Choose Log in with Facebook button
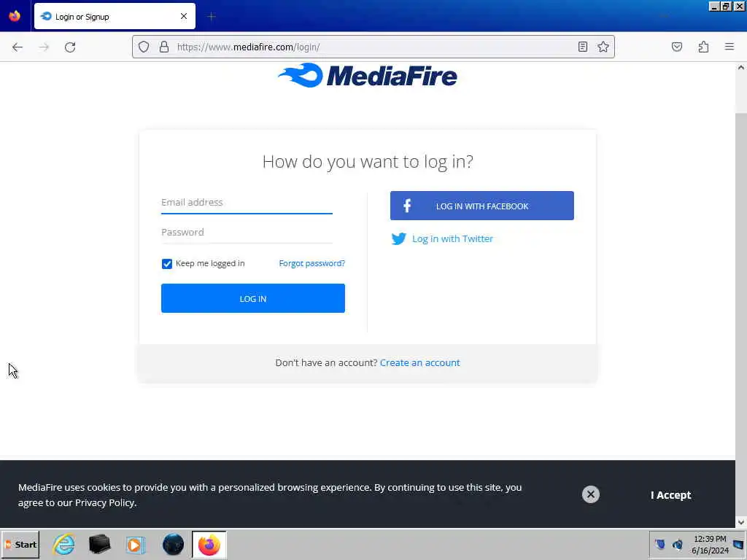This screenshot has width=747, height=560. click(x=481, y=206)
